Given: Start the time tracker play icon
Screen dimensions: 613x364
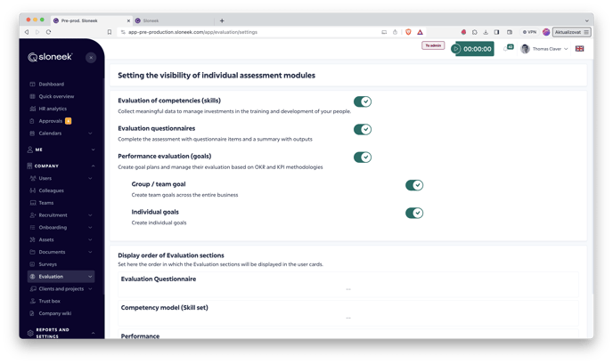Looking at the screenshot, I should click(455, 49).
